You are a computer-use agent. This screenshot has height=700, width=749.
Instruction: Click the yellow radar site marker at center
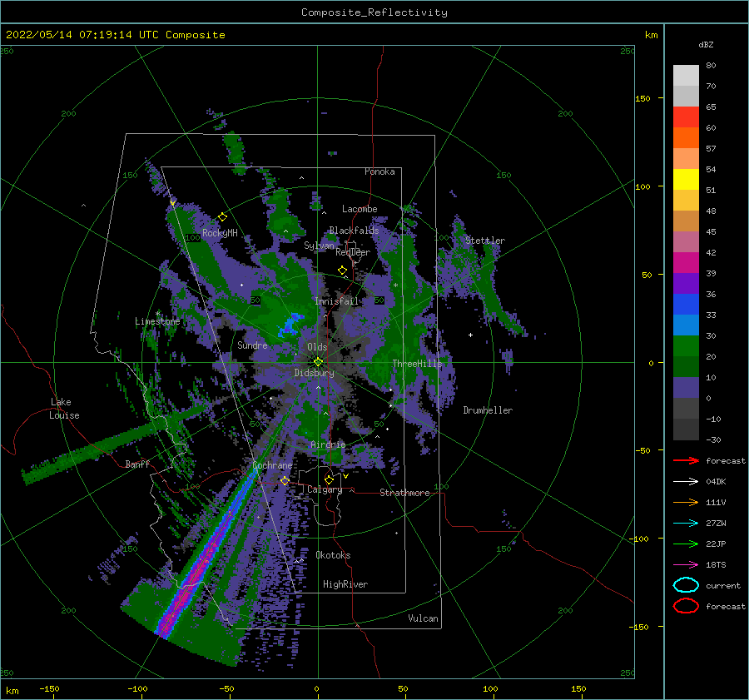[x=318, y=362]
